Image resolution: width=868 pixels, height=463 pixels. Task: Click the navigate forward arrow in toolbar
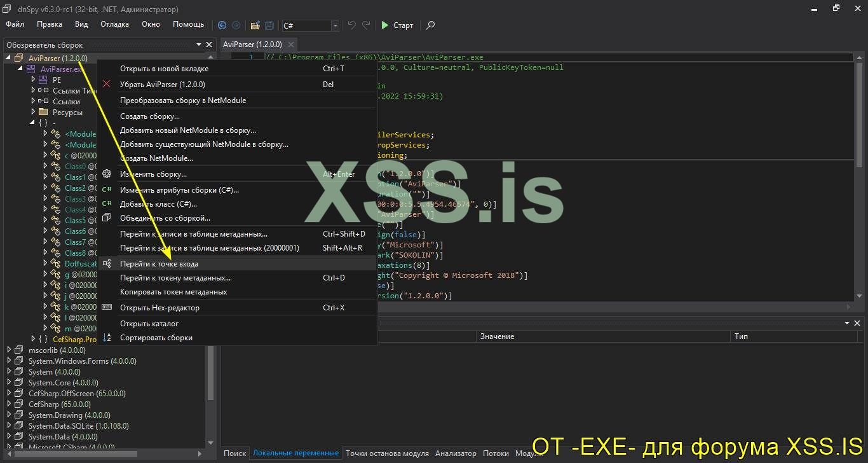(x=236, y=25)
